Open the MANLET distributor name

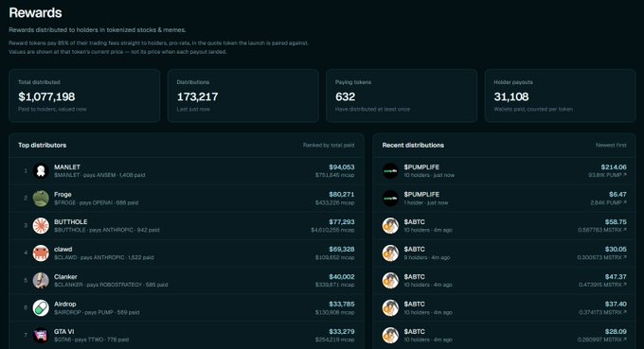coord(67,166)
